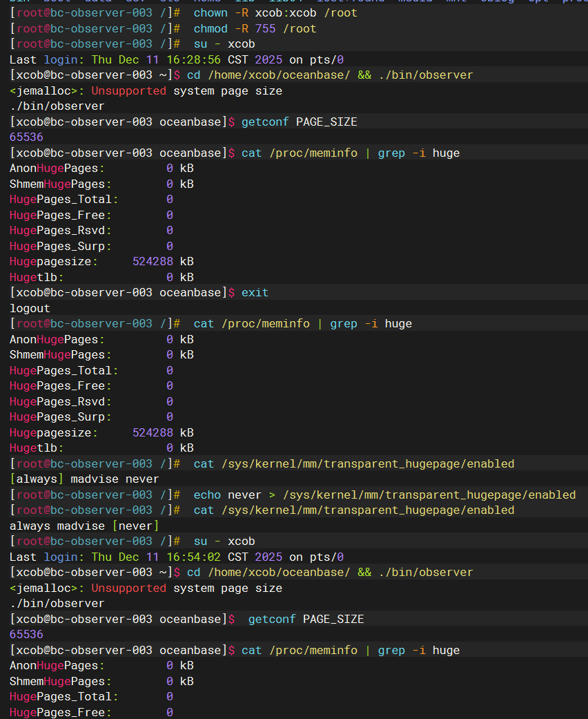This screenshot has height=719, width=588.
Task: Click the bracketed [never] value
Action: (136, 526)
